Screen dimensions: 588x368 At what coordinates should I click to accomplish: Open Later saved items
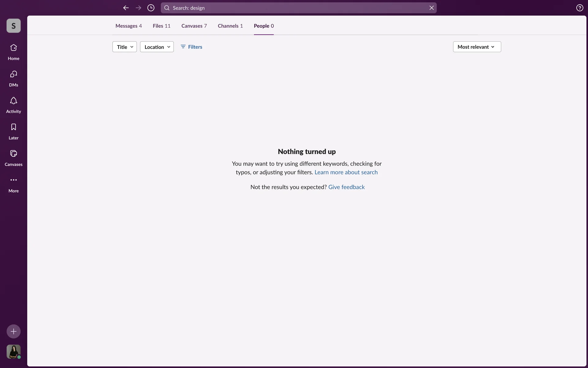pos(13,131)
